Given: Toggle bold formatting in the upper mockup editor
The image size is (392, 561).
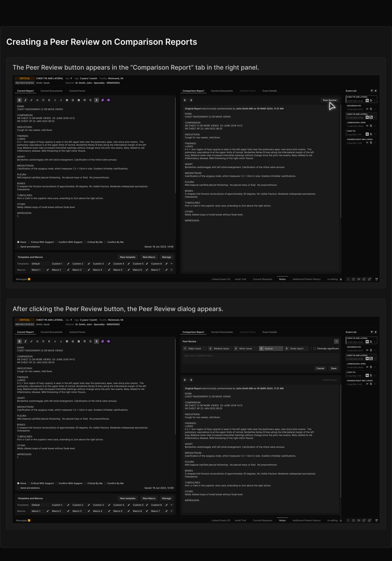Looking at the screenshot, I should click(20, 100).
